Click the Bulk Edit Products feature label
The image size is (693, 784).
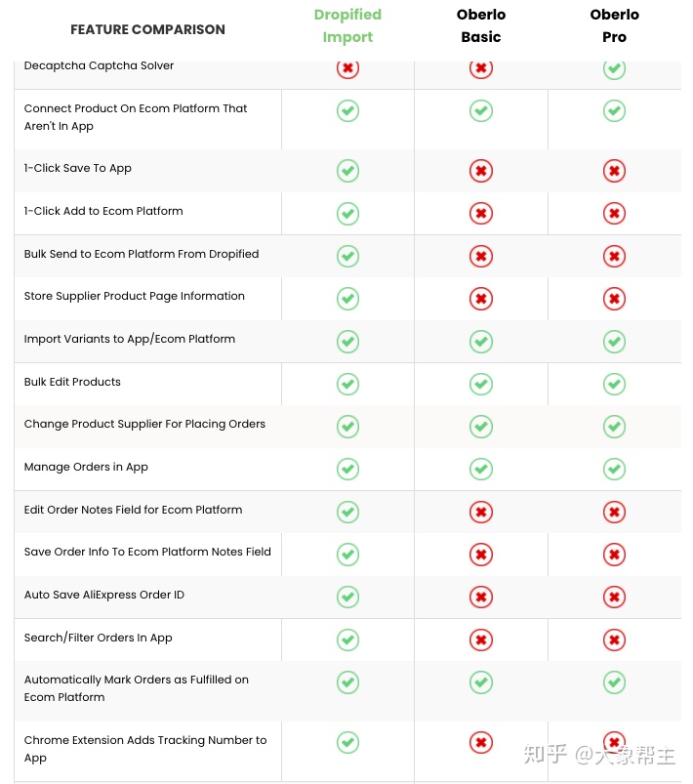pyautogui.click(x=72, y=382)
